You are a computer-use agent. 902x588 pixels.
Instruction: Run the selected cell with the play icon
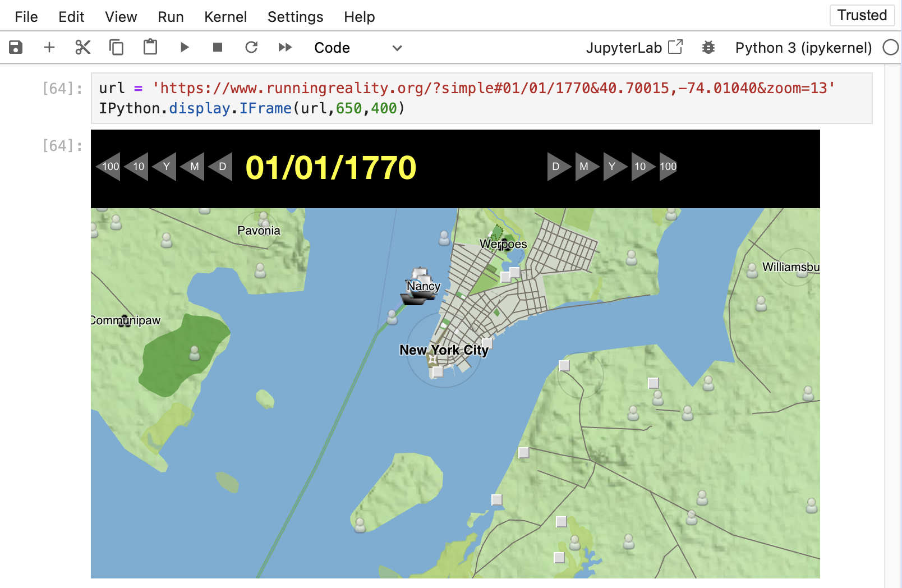click(x=184, y=48)
